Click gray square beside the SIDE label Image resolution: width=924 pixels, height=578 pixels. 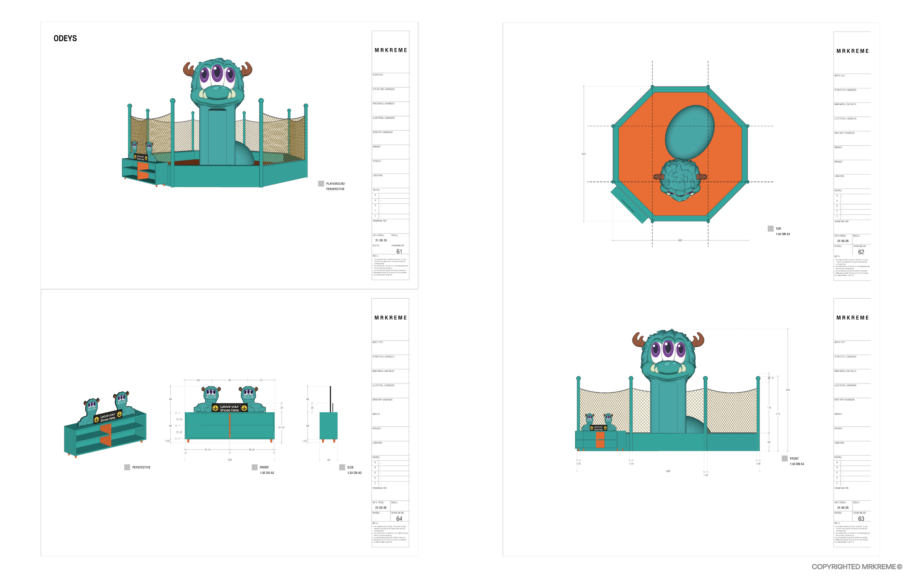(x=342, y=467)
